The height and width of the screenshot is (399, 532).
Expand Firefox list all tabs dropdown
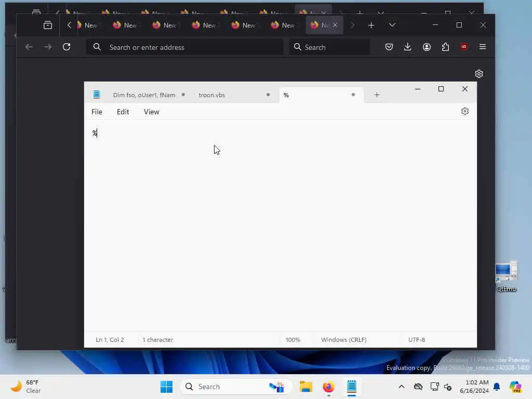(x=392, y=25)
